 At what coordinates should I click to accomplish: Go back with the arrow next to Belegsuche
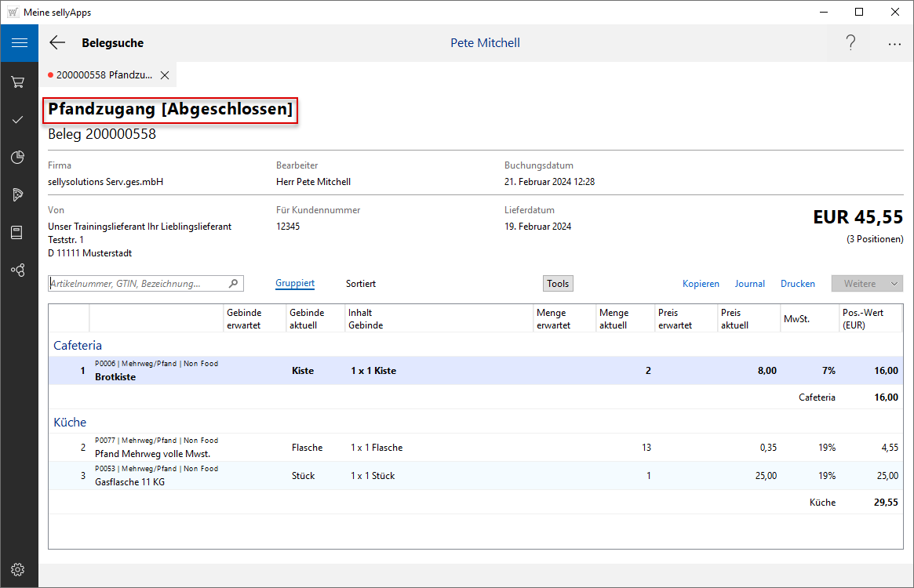point(57,43)
